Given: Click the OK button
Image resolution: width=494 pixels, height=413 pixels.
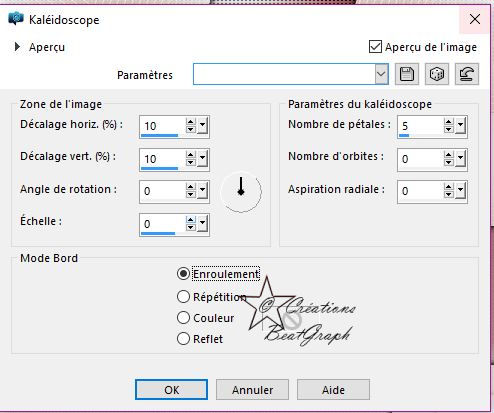Looking at the screenshot, I should tap(171, 389).
